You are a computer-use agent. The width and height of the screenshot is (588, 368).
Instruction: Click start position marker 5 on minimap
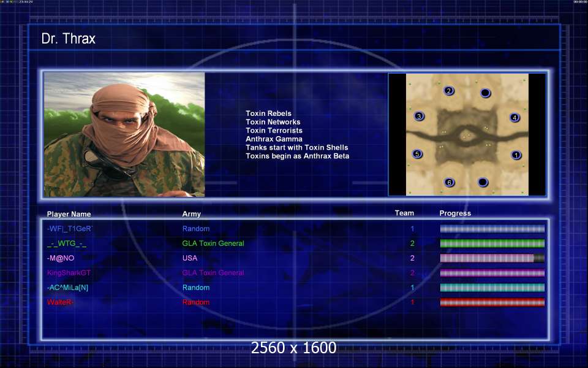point(417,153)
